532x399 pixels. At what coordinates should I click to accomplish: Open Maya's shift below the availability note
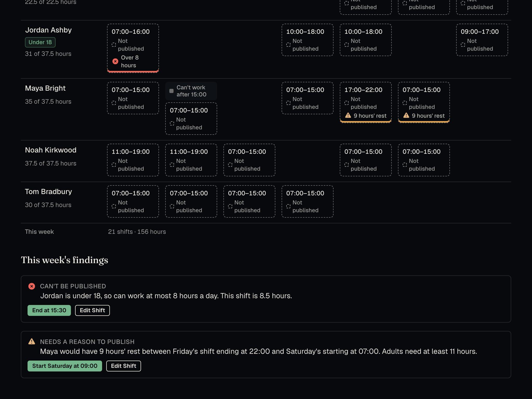[191, 118]
